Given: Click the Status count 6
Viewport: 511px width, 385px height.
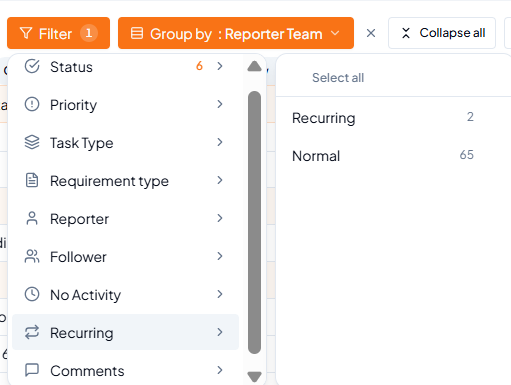Looking at the screenshot, I should (x=199, y=66).
